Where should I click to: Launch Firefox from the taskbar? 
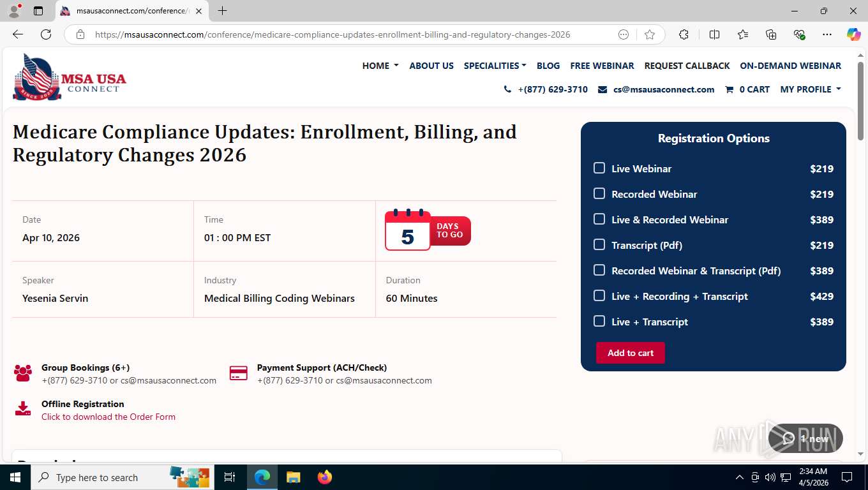[x=325, y=477]
